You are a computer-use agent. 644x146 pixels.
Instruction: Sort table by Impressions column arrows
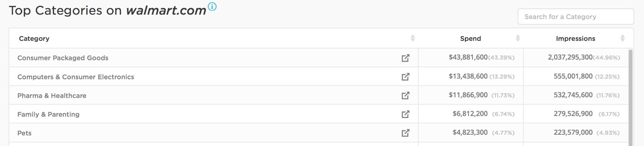(x=622, y=38)
